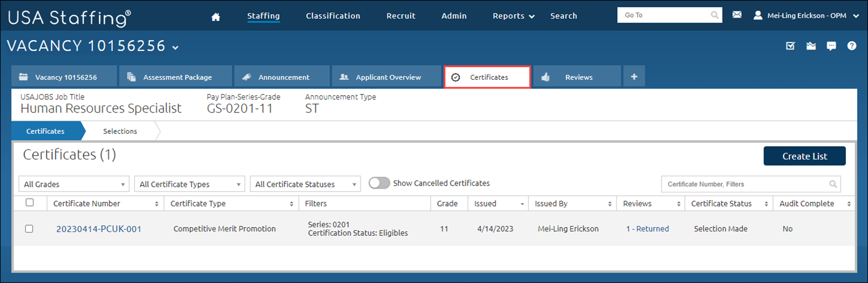
Task: Select the Certificates main tab
Action: (x=487, y=77)
